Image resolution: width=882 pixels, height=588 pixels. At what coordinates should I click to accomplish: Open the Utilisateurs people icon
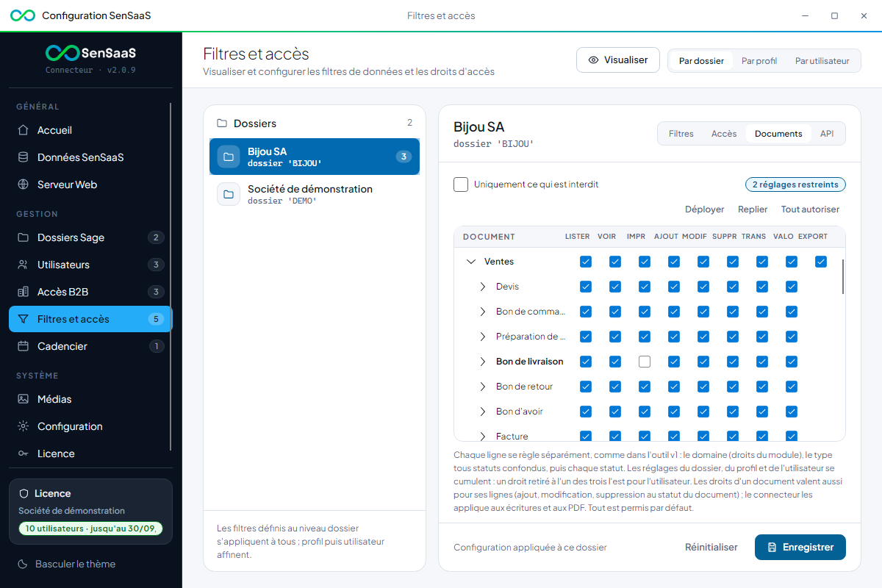[24, 265]
